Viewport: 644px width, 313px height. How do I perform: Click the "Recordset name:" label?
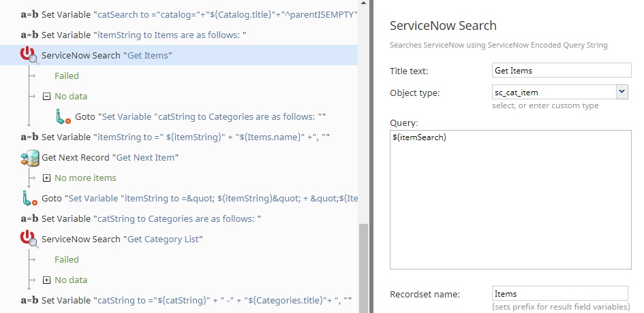tap(425, 294)
